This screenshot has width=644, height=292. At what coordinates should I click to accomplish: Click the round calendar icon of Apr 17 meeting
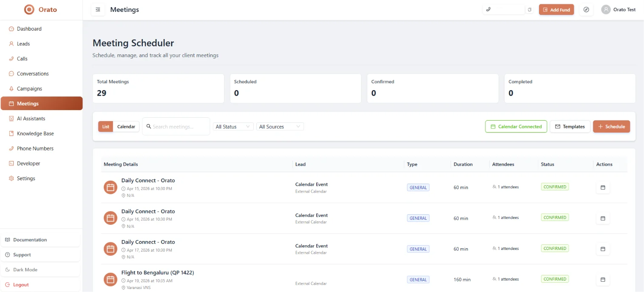click(x=111, y=249)
